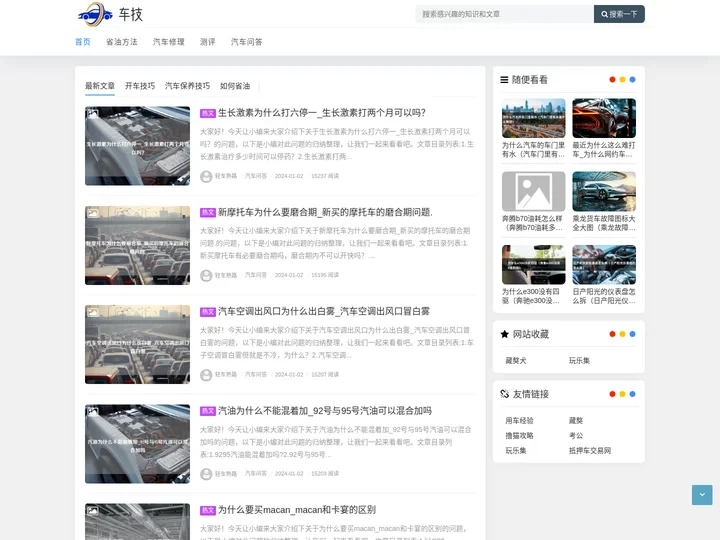Click 汽车问答 category tag under 新摩托车 article
This screenshot has height=540, width=720.
point(256,275)
